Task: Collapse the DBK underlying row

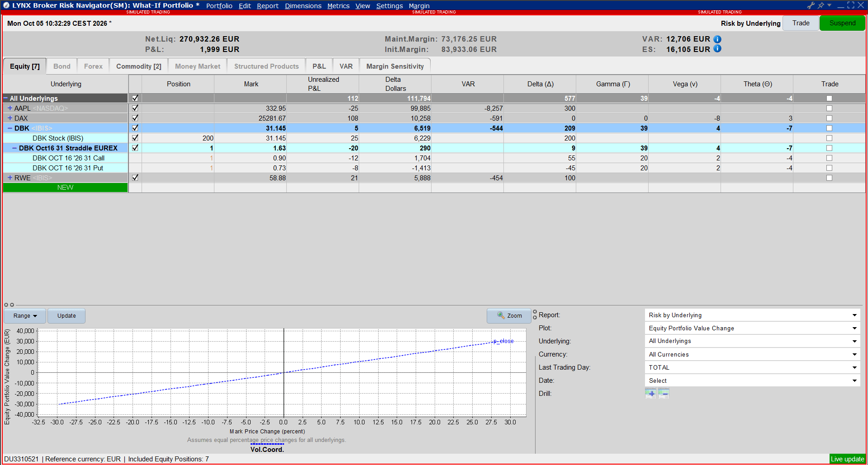Action: tap(10, 128)
